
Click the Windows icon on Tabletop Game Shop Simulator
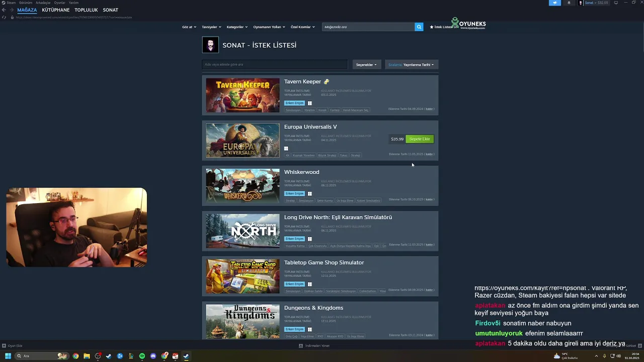click(309, 284)
